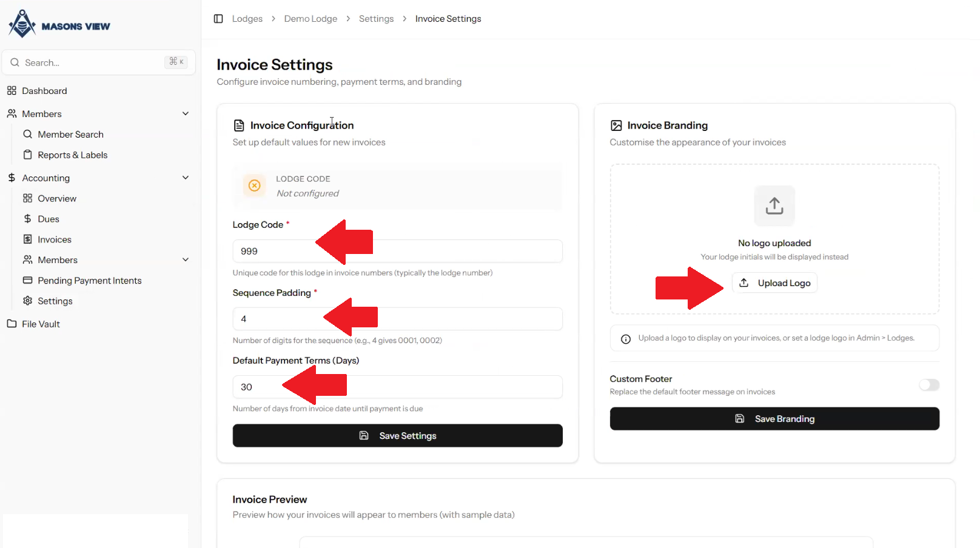Click the Demo Lodge breadcrumb link
Viewport: 980px width, 548px height.
(310, 19)
